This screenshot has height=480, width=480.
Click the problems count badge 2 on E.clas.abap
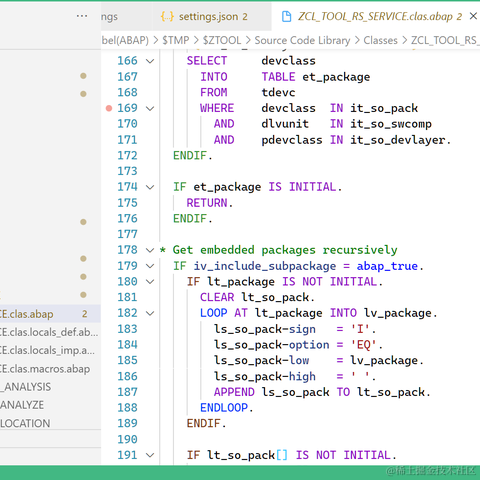point(85,314)
